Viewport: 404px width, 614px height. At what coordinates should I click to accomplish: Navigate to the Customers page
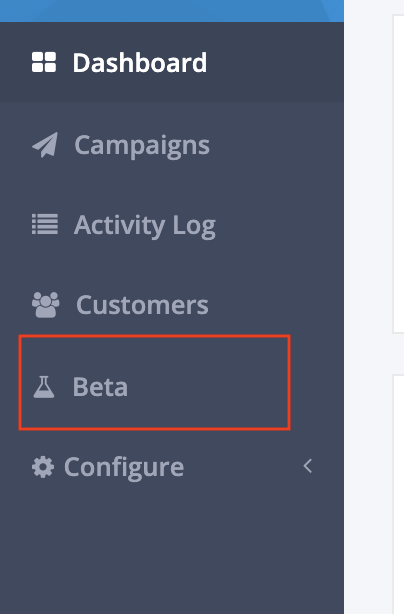point(142,305)
